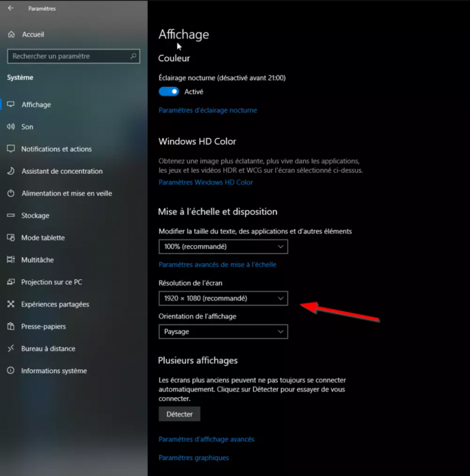Select Mode tablette entry
Viewport: 470px width, 476px height.
pyautogui.click(x=42, y=238)
